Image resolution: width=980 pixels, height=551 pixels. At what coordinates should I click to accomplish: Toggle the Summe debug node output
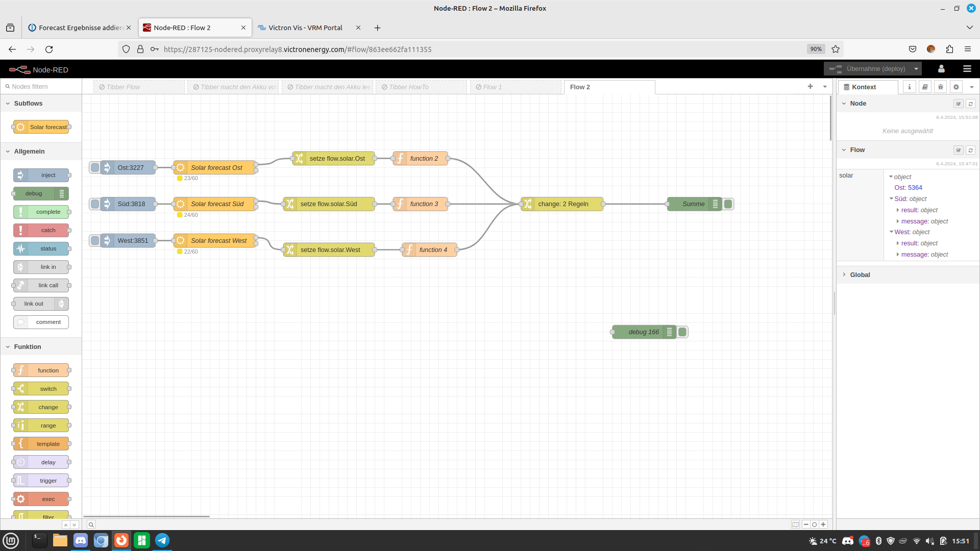(727, 204)
